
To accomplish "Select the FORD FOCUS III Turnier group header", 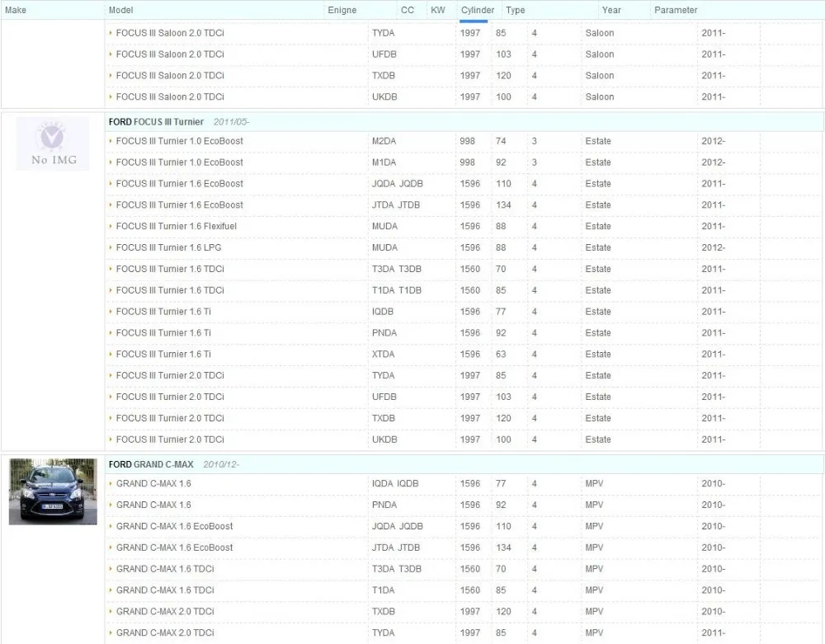I will pos(464,122).
